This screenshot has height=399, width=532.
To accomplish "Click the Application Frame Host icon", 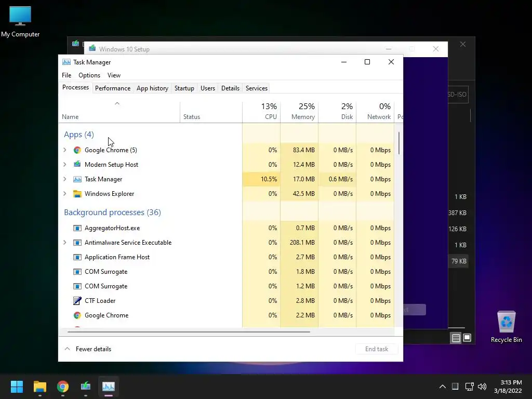I will click(77, 257).
